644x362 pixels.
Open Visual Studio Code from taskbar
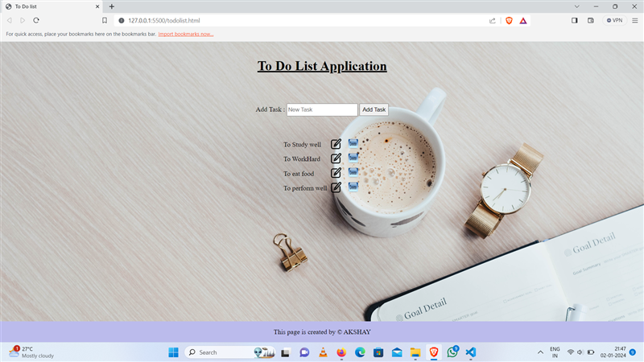(x=471, y=352)
